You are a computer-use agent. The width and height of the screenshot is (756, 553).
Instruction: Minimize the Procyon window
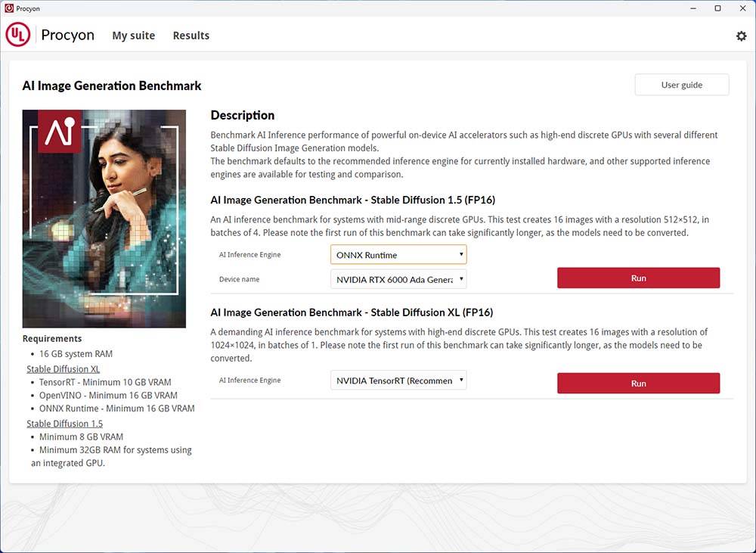coord(693,8)
